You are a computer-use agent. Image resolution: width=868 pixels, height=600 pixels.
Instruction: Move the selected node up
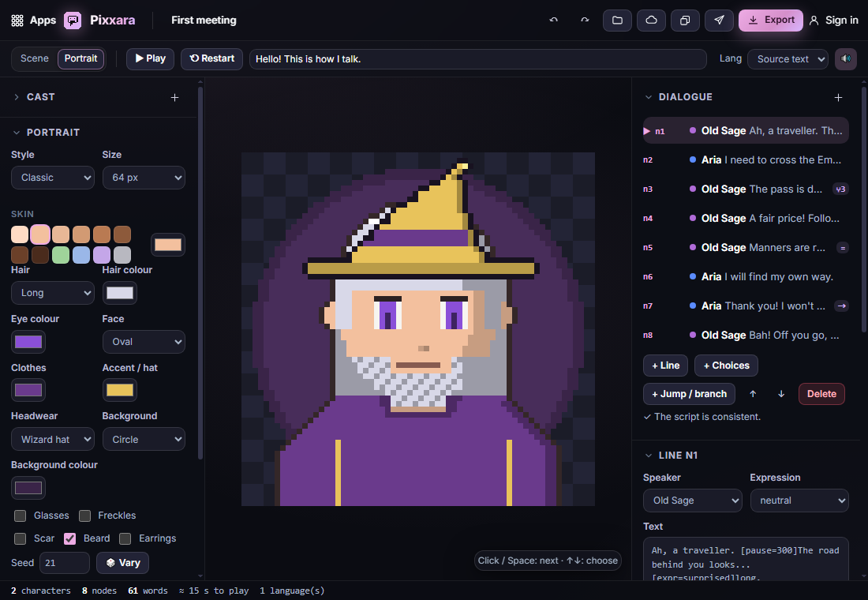[753, 394]
